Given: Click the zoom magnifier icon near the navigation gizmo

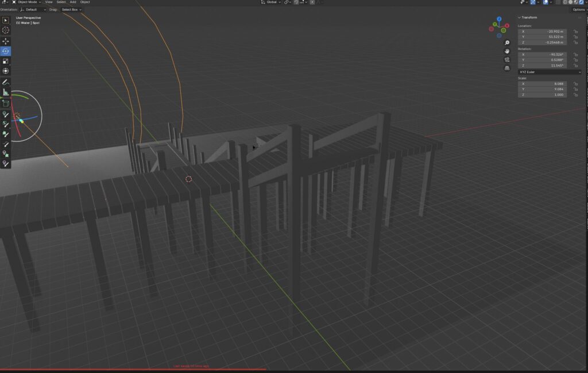Looking at the screenshot, I should click(x=506, y=43).
